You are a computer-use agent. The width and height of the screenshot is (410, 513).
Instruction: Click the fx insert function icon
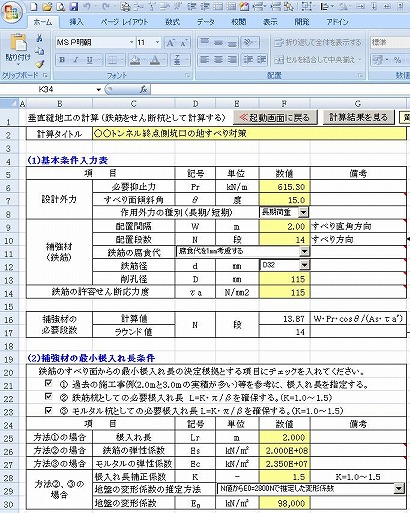pos(143,89)
